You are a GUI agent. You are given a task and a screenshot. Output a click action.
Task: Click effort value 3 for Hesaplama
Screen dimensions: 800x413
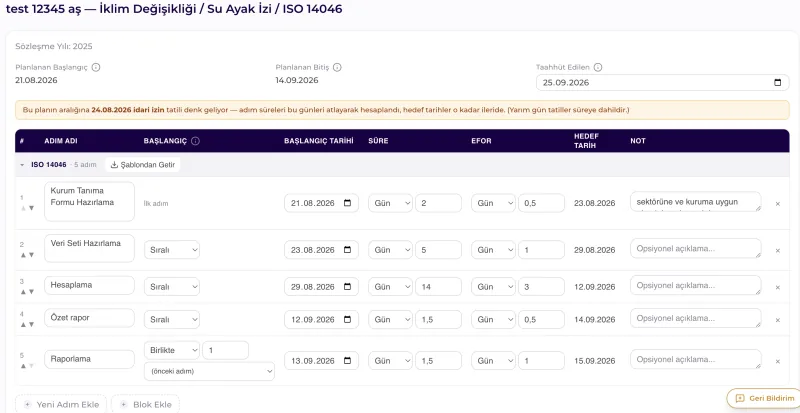(x=541, y=287)
